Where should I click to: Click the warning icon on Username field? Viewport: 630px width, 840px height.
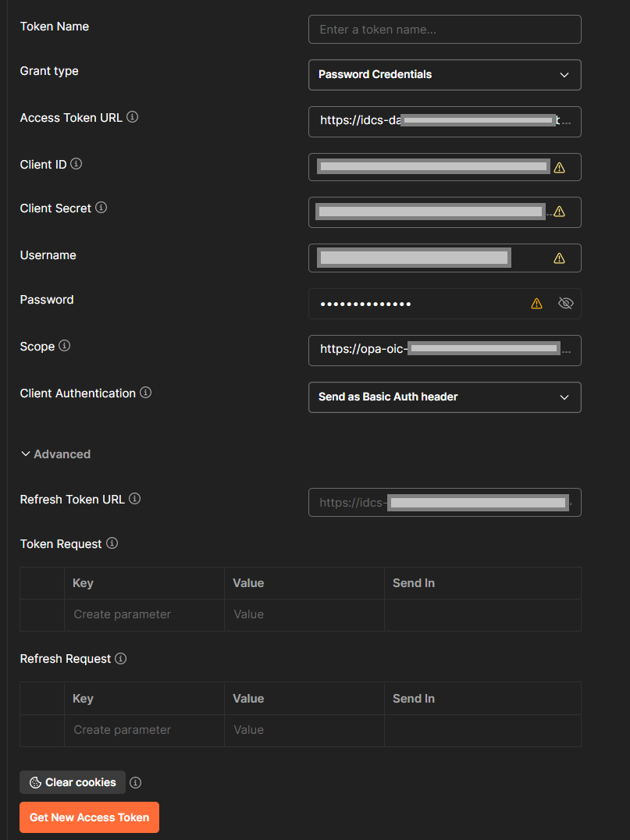click(559, 257)
